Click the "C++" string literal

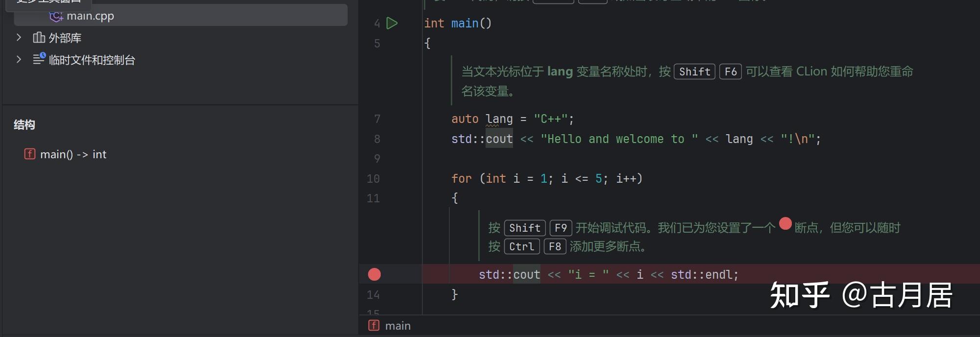551,119
